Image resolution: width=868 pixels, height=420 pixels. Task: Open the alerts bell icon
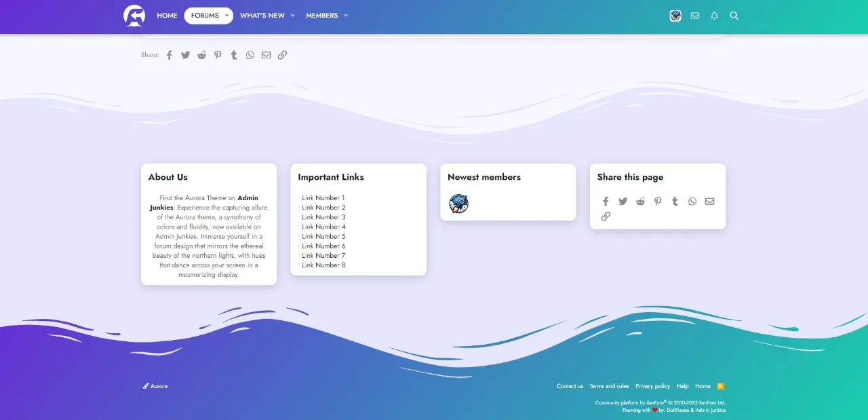[x=714, y=16]
